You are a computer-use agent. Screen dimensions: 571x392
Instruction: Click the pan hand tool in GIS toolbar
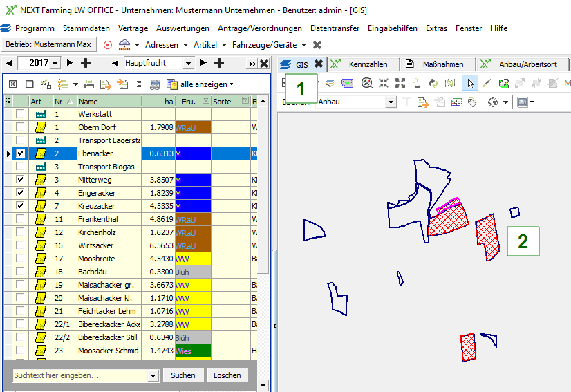tap(417, 84)
